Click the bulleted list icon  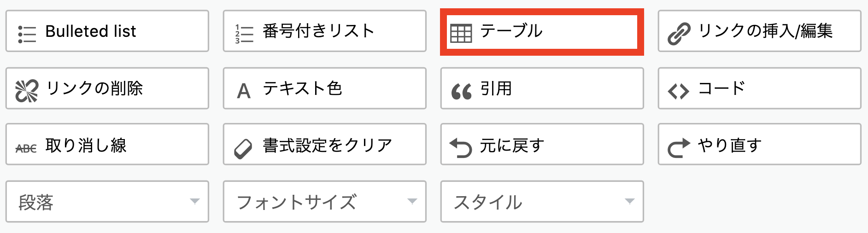[27, 34]
